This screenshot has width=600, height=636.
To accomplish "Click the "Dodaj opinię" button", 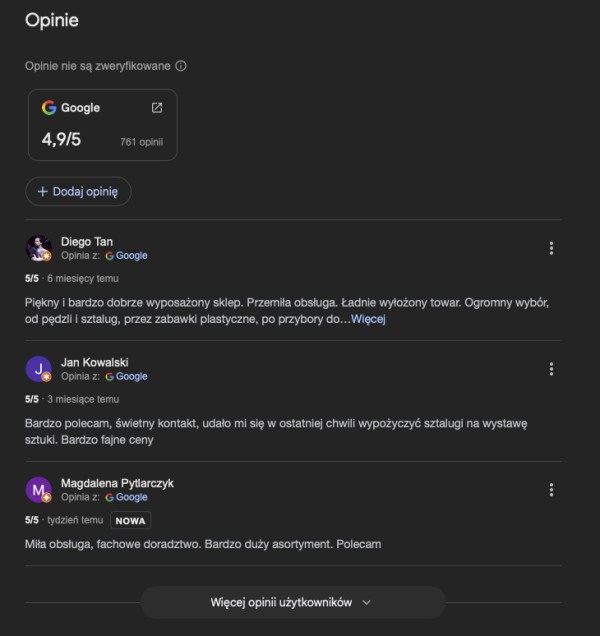I will coord(78,191).
